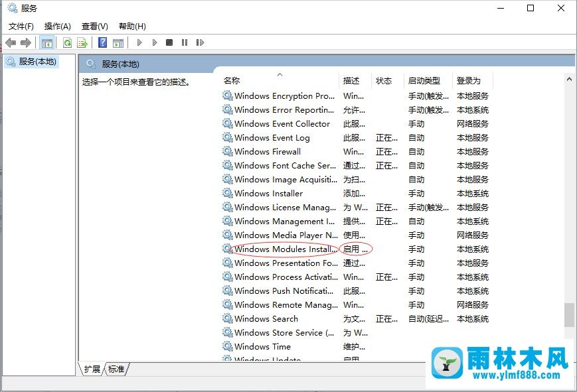Click 网络服务 logon of Windows Event Collector
The image size is (577, 392).
point(473,124)
